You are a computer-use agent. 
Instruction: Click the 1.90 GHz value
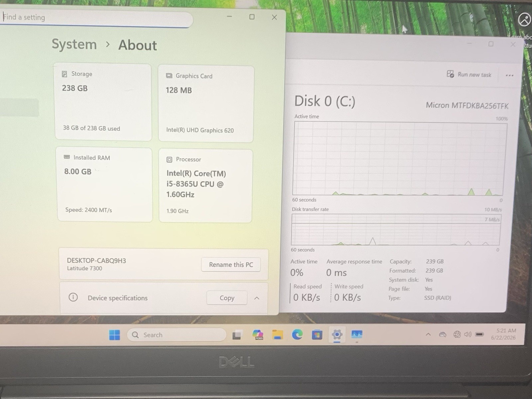pyautogui.click(x=178, y=211)
